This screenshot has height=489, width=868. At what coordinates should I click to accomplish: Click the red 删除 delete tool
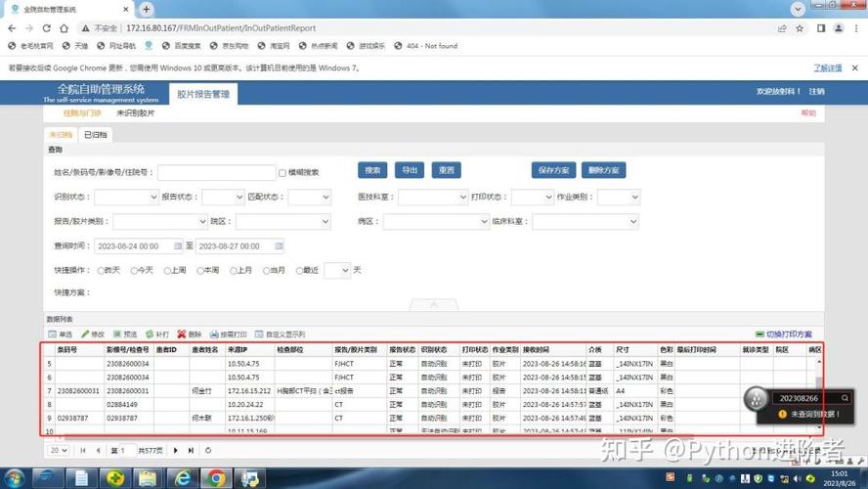[190, 334]
